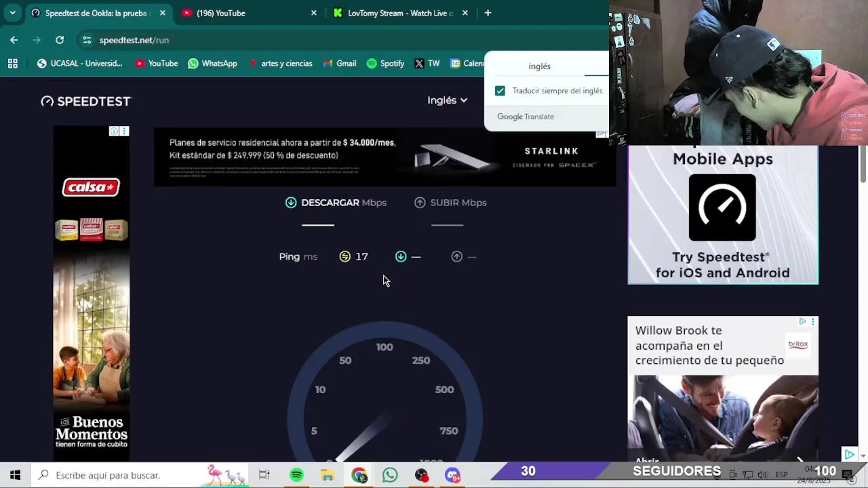Click the flamingo search highlight icon
Image resolution: width=868 pixels, height=488 pixels.
[227, 475]
